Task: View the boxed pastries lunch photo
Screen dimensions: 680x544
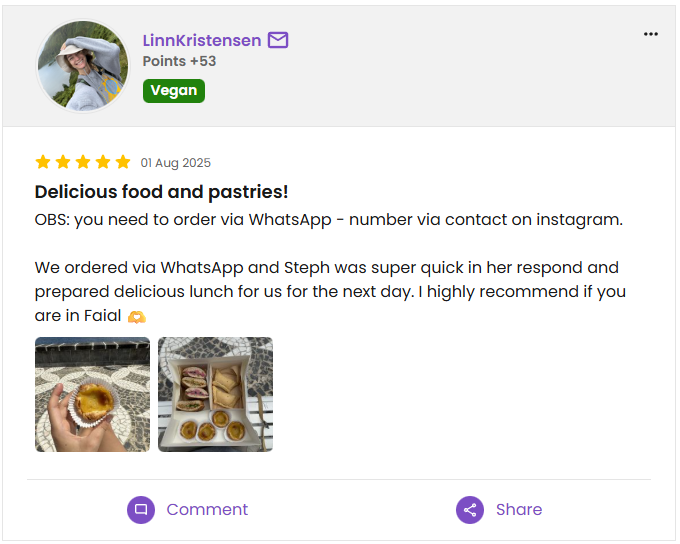Action: [x=215, y=394]
